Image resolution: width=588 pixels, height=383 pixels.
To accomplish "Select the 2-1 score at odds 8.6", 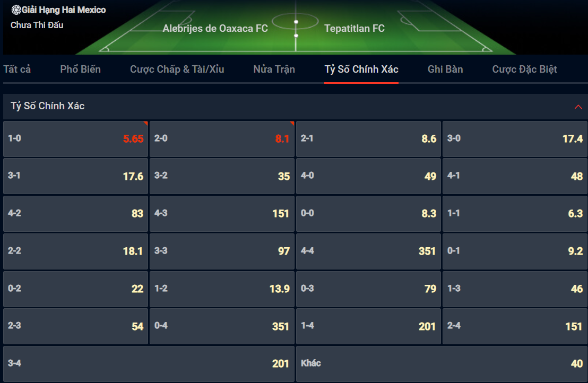I will click(x=368, y=138).
